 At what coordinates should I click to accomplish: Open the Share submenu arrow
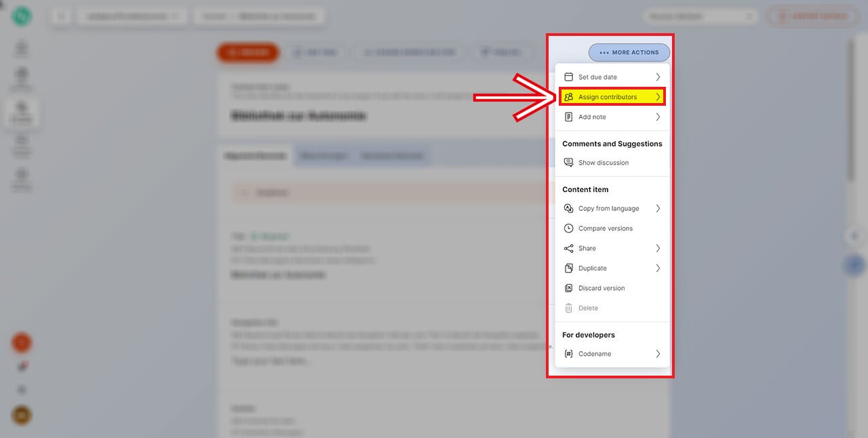click(658, 249)
